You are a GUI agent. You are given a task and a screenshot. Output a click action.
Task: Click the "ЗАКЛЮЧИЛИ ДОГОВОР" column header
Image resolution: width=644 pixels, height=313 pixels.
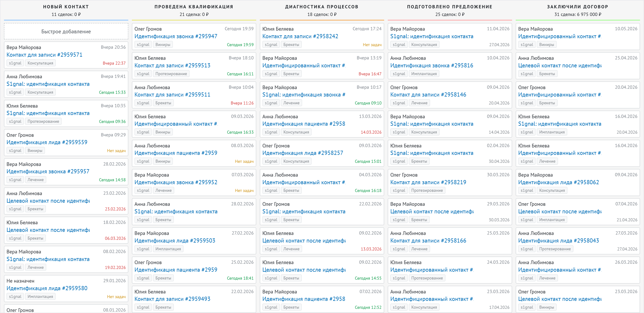coord(578,7)
